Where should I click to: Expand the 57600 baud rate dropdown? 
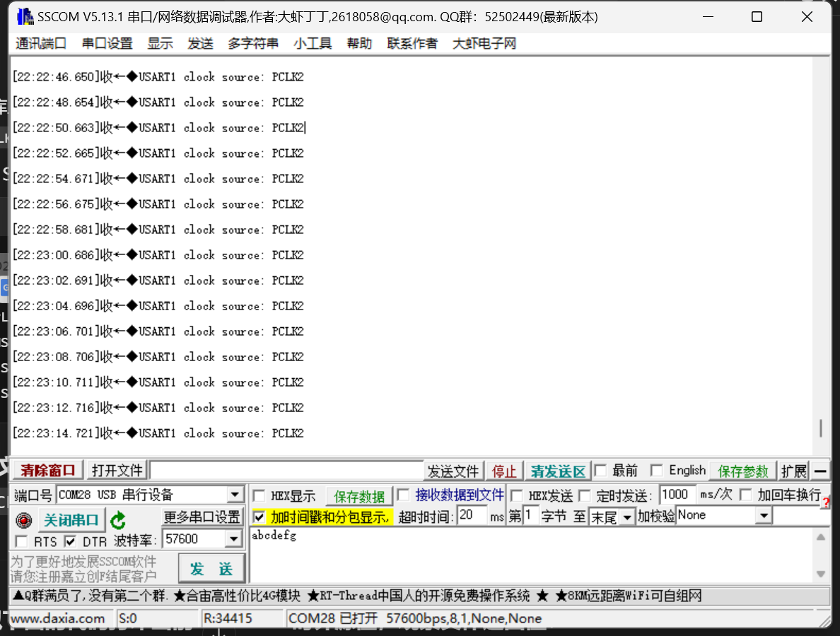click(x=233, y=538)
